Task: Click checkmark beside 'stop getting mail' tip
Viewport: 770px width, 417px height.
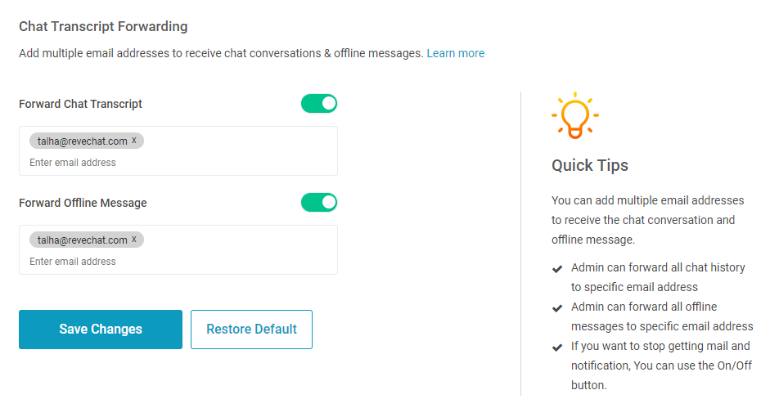Action: 557,347
